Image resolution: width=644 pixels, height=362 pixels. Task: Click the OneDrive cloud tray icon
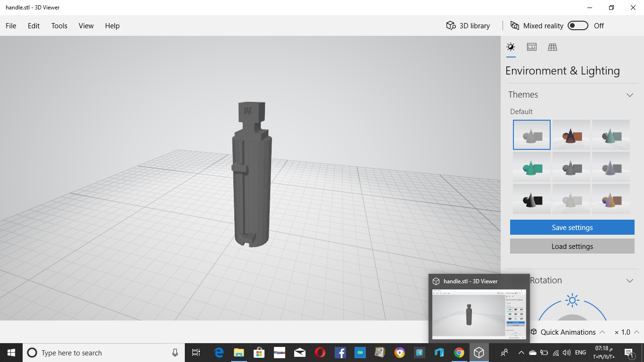(533, 353)
